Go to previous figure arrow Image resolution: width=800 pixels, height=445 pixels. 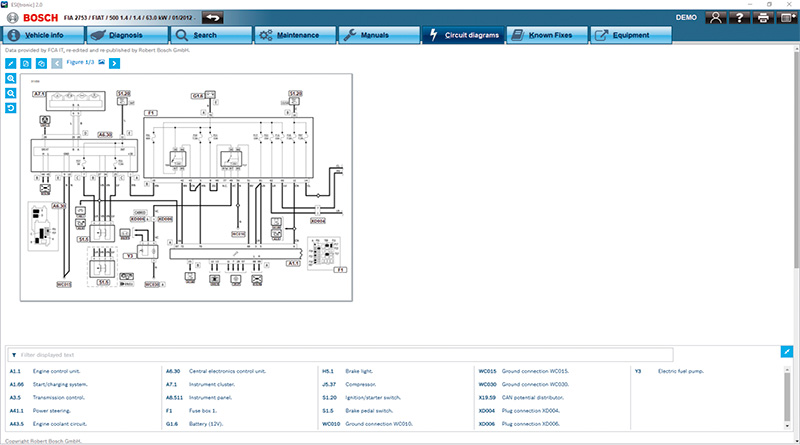point(57,63)
